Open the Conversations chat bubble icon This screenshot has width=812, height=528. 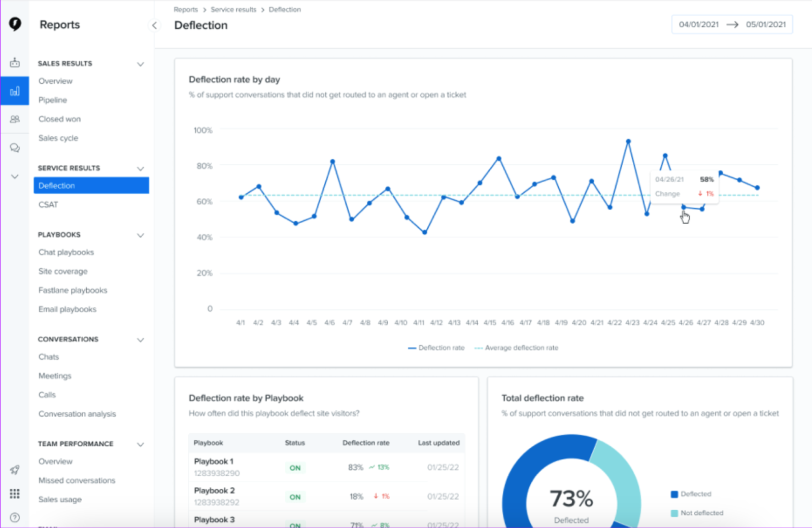pos(15,148)
